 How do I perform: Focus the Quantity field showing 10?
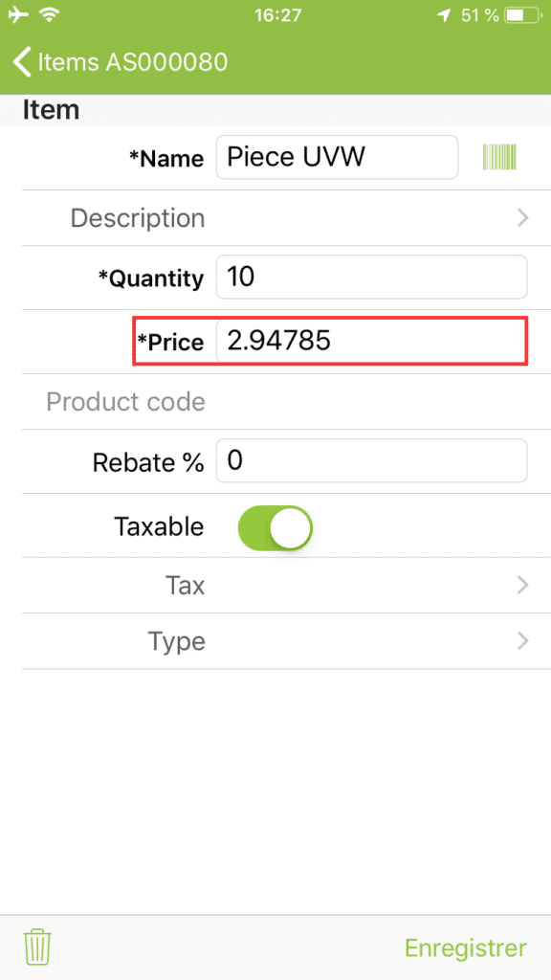tap(372, 277)
